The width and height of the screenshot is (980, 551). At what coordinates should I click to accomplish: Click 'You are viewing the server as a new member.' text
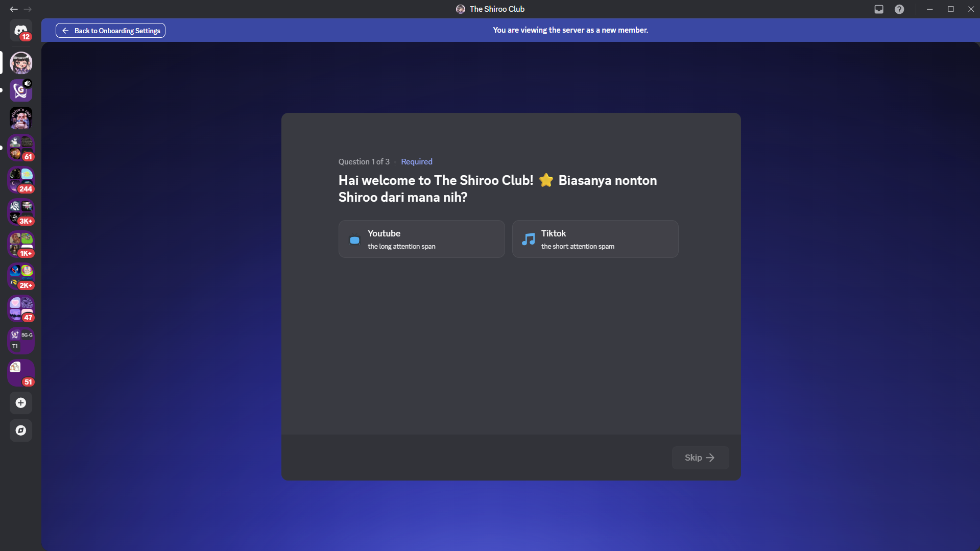(x=570, y=30)
